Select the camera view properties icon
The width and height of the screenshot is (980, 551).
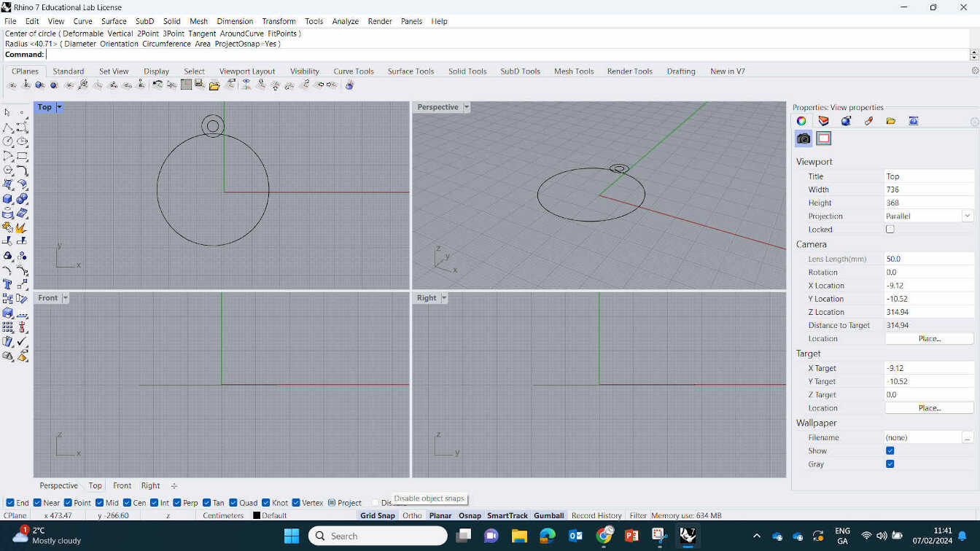point(804,138)
